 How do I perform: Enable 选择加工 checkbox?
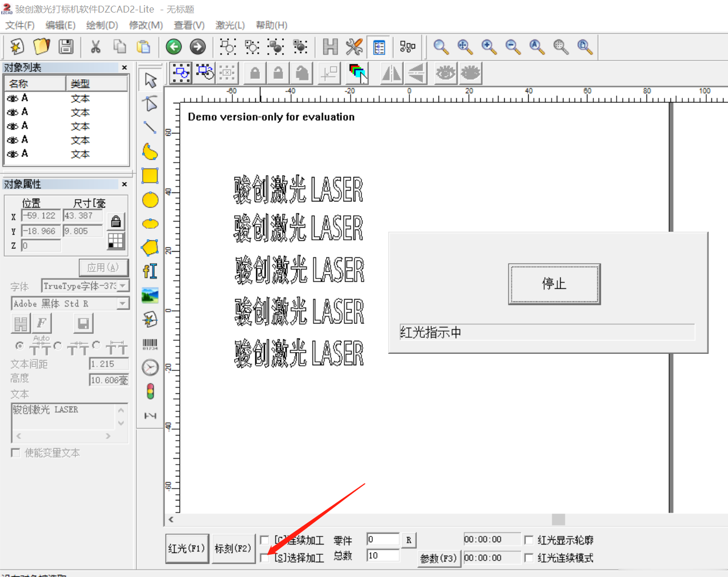click(x=264, y=558)
